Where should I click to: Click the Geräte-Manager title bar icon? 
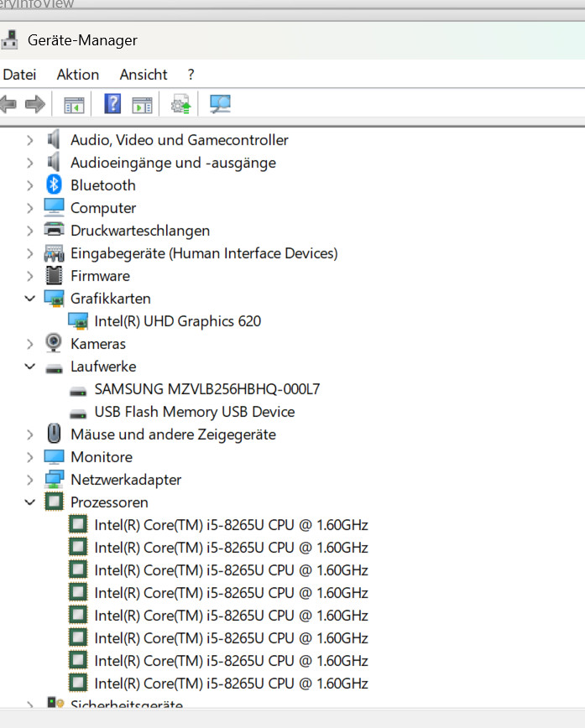click(x=9, y=40)
